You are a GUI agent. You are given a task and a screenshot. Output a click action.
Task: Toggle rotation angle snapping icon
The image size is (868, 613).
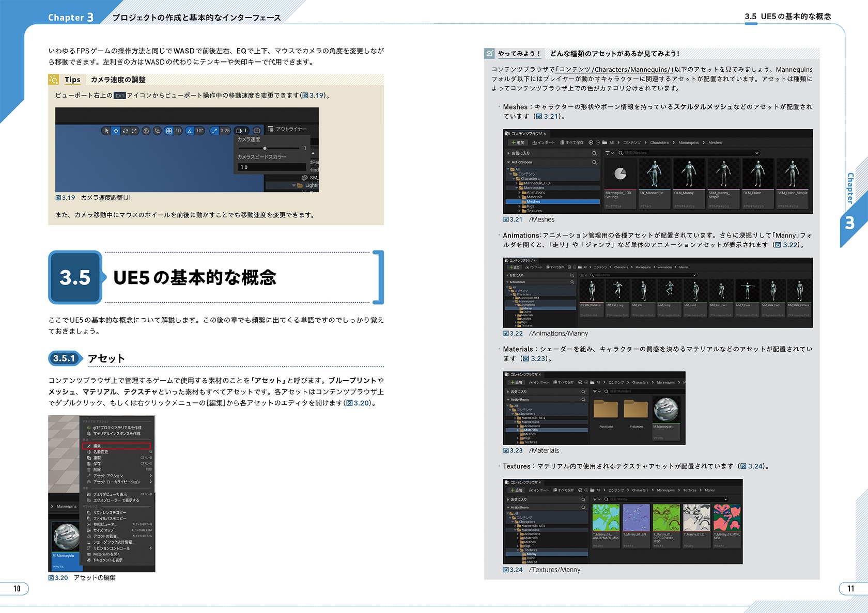pos(190,131)
